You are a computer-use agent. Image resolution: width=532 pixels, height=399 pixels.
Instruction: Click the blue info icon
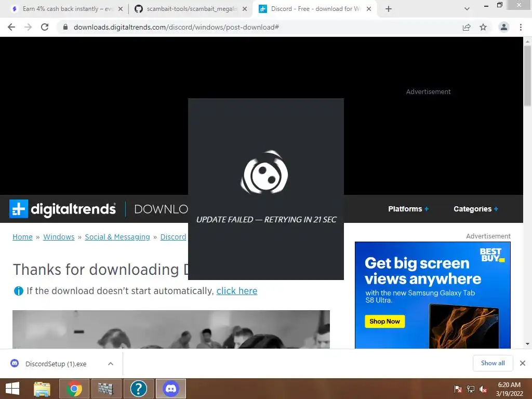pos(18,291)
